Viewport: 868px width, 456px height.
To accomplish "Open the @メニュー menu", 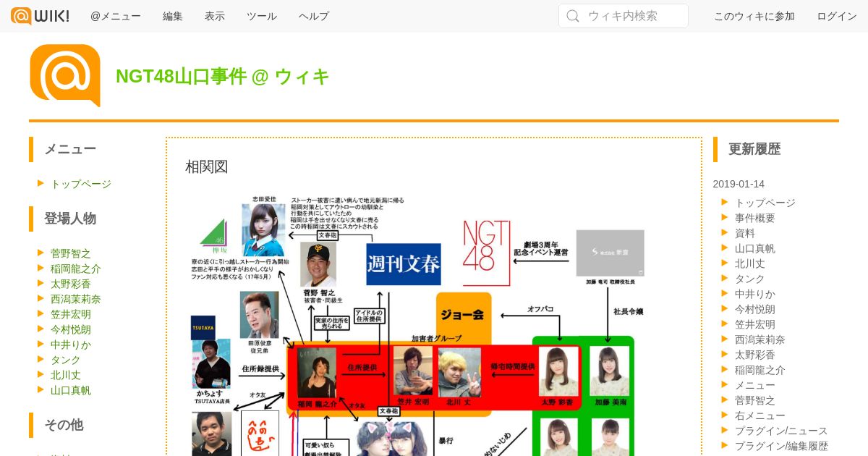I will 116,16.
